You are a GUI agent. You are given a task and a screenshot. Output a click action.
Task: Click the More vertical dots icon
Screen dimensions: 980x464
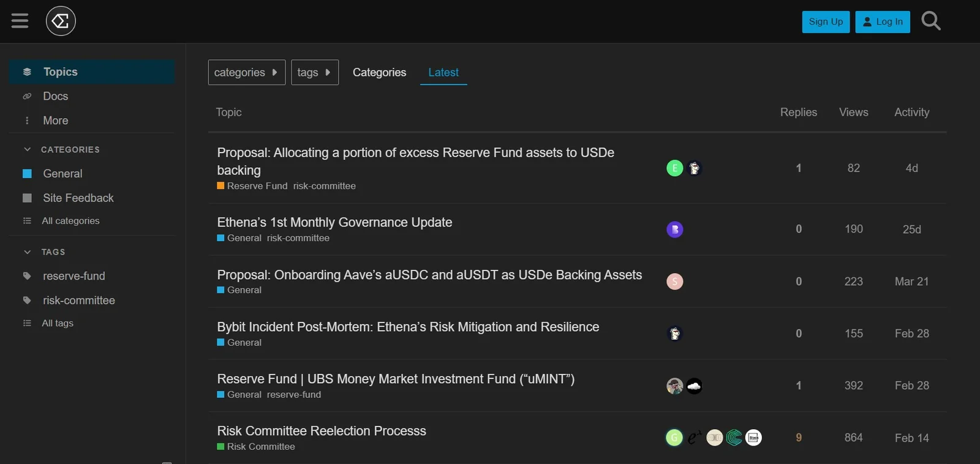point(27,121)
